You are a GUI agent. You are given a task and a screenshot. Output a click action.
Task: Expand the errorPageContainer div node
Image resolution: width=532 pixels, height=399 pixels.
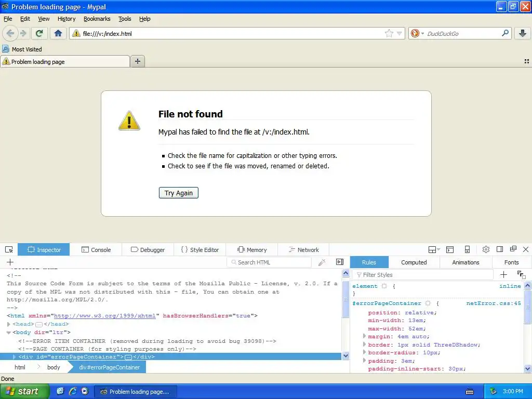point(14,356)
